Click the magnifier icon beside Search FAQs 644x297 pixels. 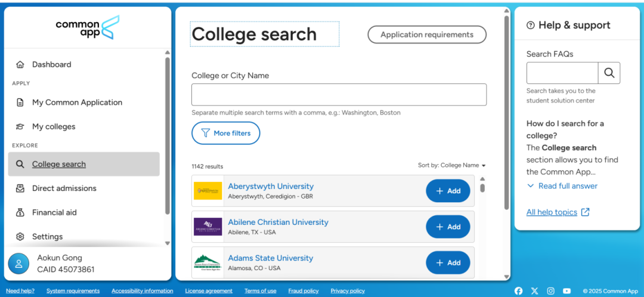[609, 73]
